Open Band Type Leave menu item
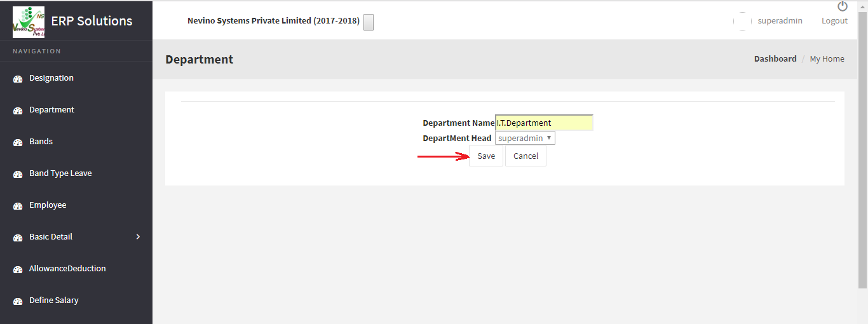The width and height of the screenshot is (868, 324). (x=60, y=173)
